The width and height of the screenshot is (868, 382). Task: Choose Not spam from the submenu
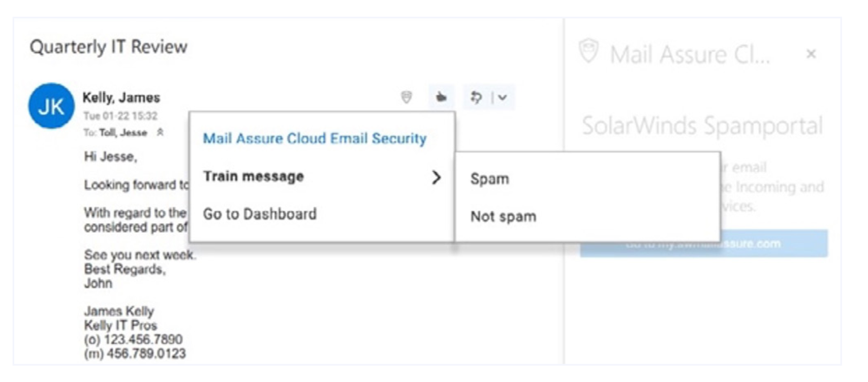[503, 216]
